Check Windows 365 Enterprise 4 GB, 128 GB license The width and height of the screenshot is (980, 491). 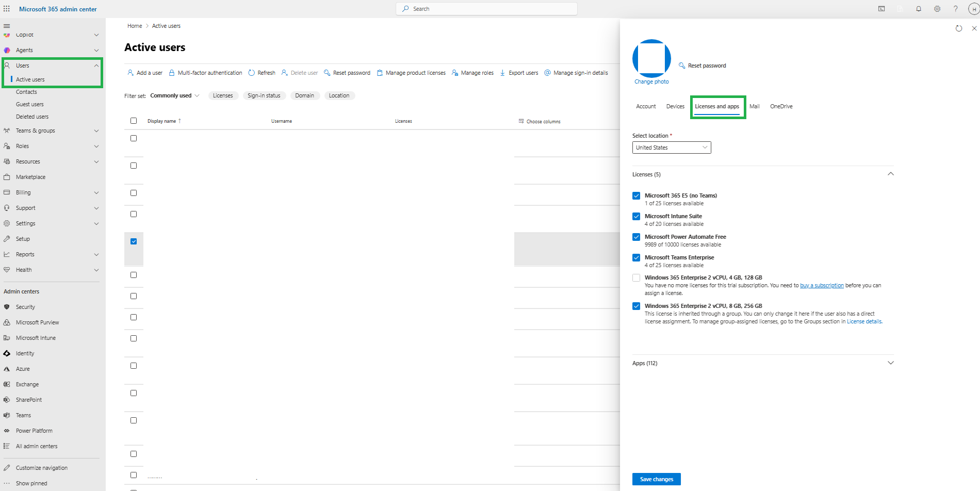pos(636,278)
